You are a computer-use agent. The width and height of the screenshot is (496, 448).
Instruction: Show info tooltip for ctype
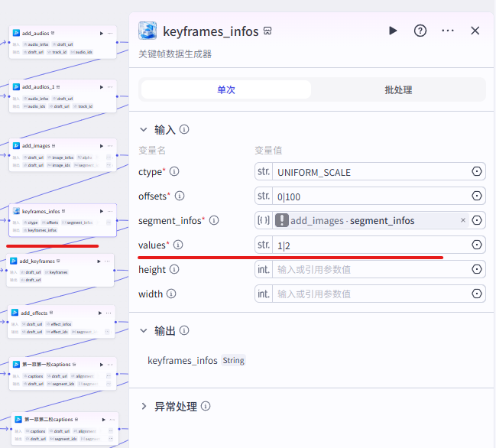pyautogui.click(x=174, y=171)
